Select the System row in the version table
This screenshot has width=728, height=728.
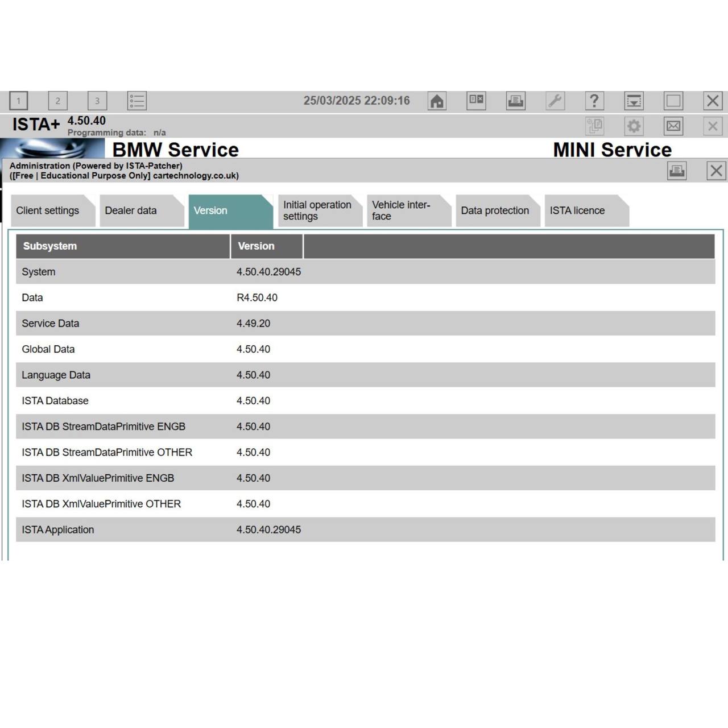[x=171, y=272]
